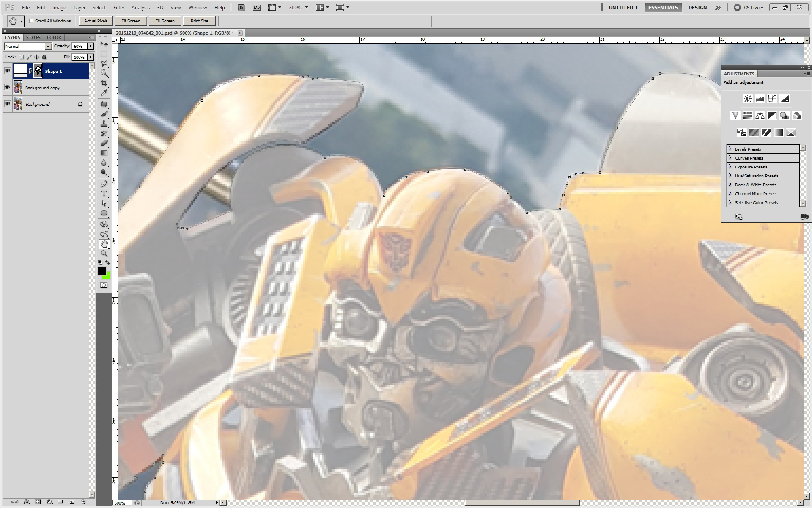The image size is (812, 508).
Task: Set the black foreground color swatch
Action: coord(101,271)
